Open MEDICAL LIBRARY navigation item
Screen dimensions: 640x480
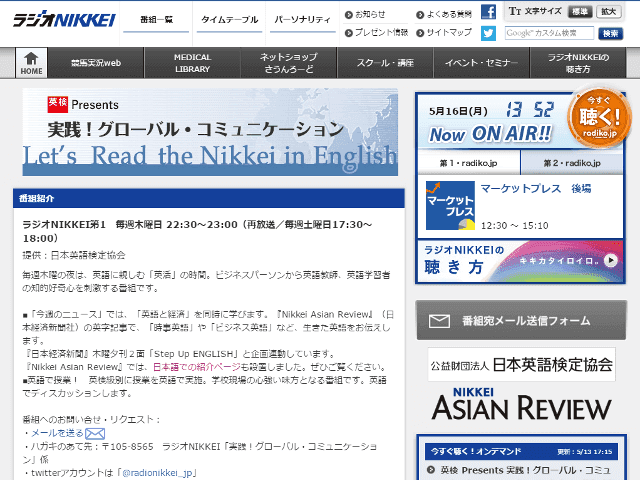click(192, 63)
